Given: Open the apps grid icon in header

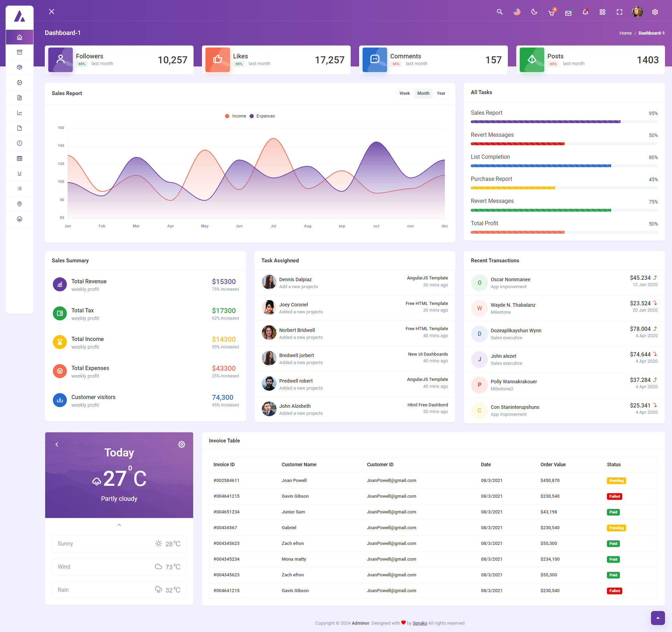Looking at the screenshot, I should pyautogui.click(x=602, y=12).
